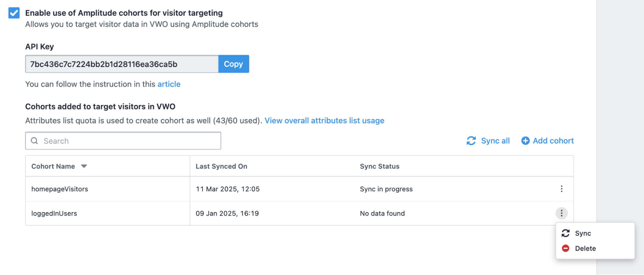Uncheck Enable use of Amplitude cohorts checkbox
The height and width of the screenshot is (275, 644).
pyautogui.click(x=14, y=13)
